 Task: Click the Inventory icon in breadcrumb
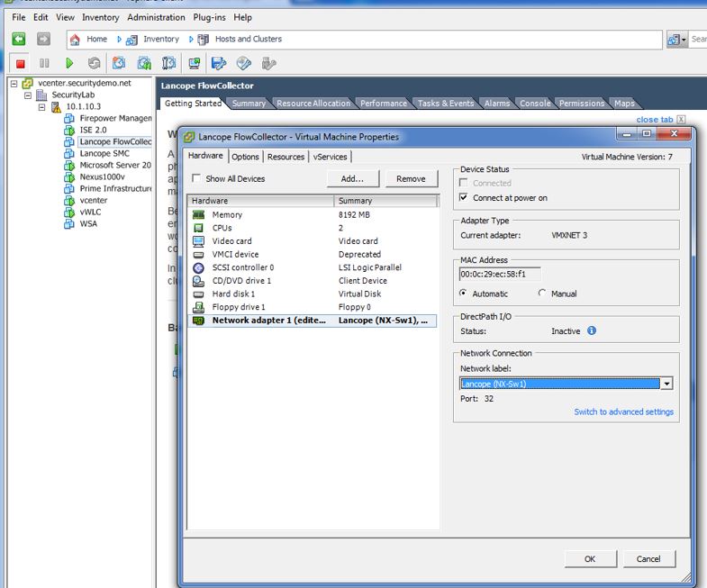point(131,40)
